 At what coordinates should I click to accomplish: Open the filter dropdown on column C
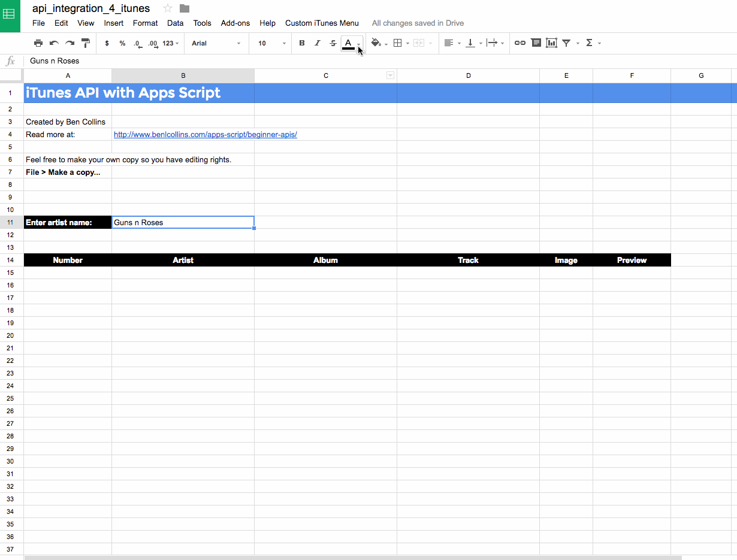[x=391, y=75]
